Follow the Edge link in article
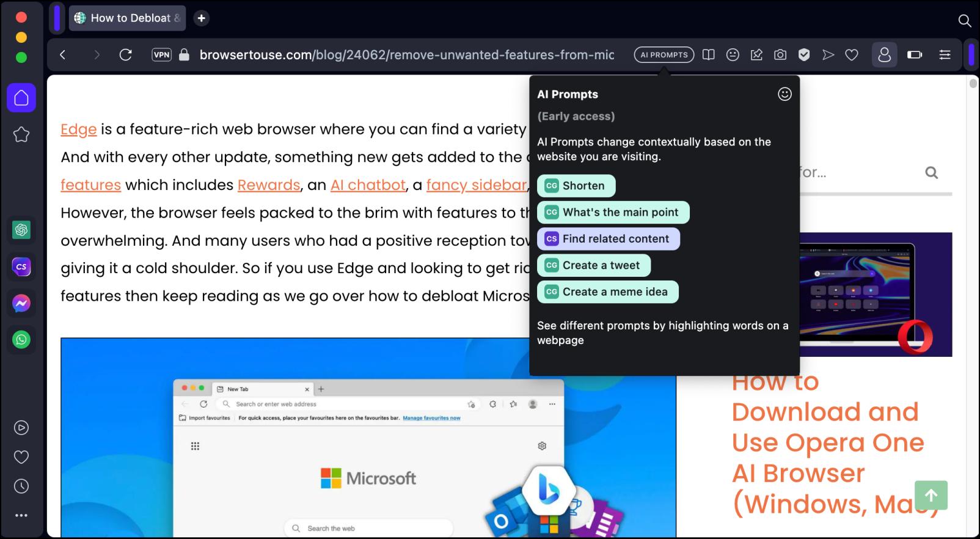This screenshot has width=980, height=539. (x=79, y=129)
